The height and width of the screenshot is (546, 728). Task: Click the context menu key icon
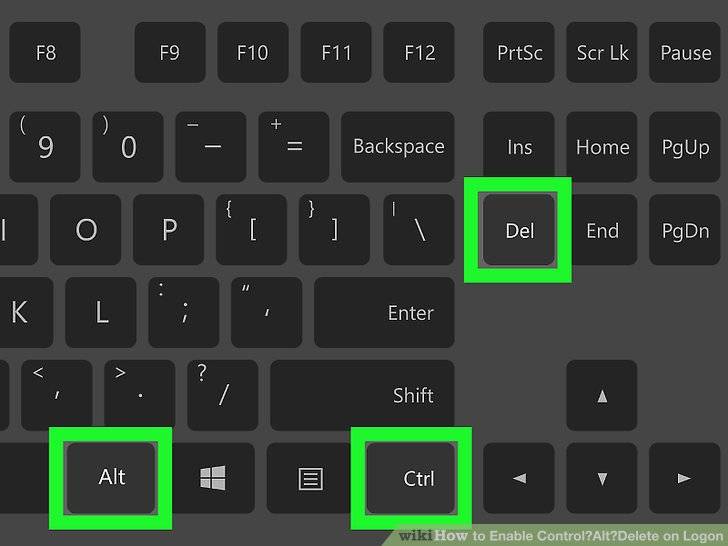point(310,478)
